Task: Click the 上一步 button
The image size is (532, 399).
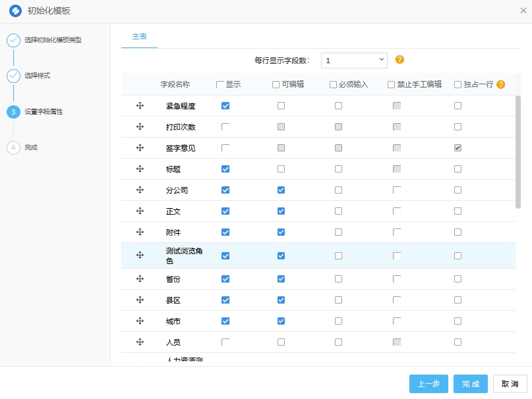Action: 429,384
